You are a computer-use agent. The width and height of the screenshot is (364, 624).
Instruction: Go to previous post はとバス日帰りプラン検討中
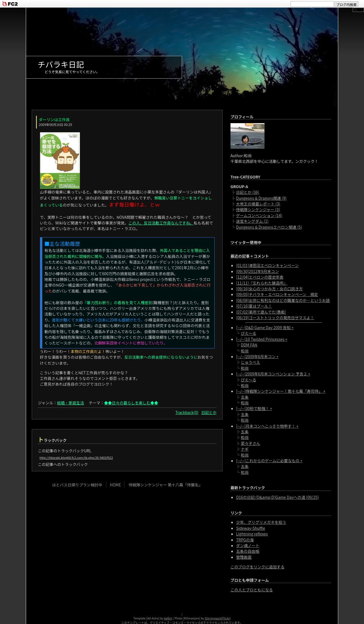coord(77,485)
